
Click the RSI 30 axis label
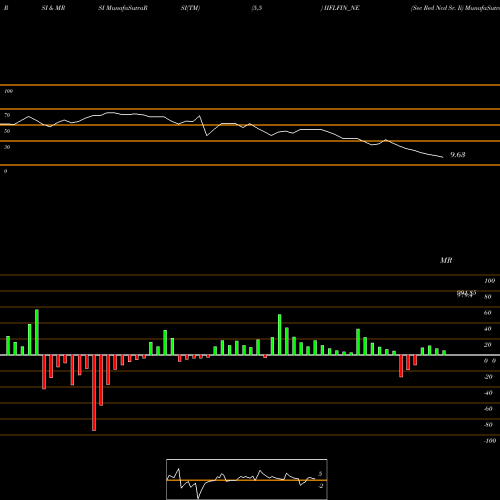[7, 147]
